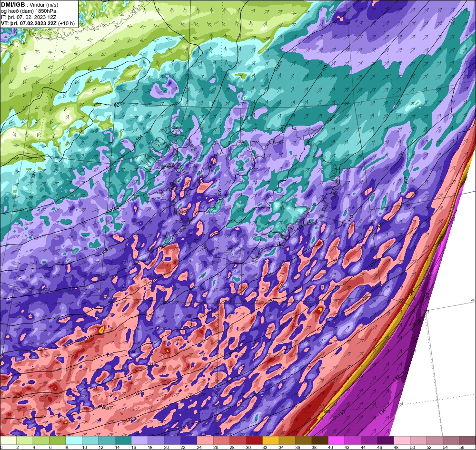Click the 36–38 m/s brown legend swatch
476x450 pixels.
coord(304,440)
